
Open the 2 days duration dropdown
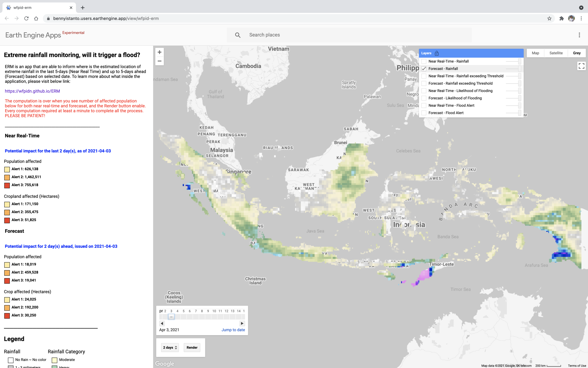tap(170, 348)
